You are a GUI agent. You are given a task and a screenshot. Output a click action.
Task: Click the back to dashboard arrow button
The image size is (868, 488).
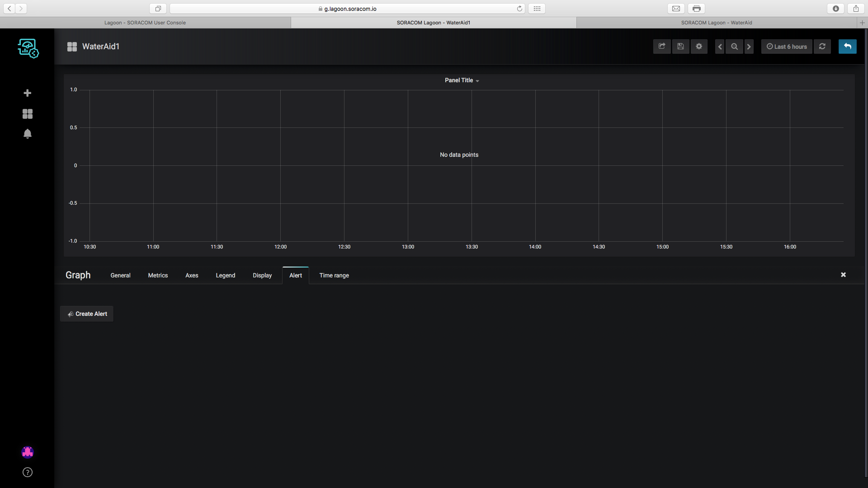coord(847,47)
